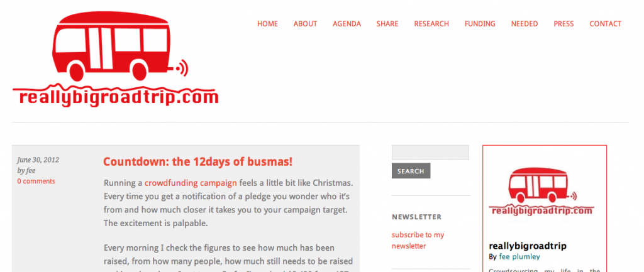Open the small bus thumbnail in sidebar widget
Image resolution: width=644 pixels, height=272 pixels.
(x=541, y=192)
